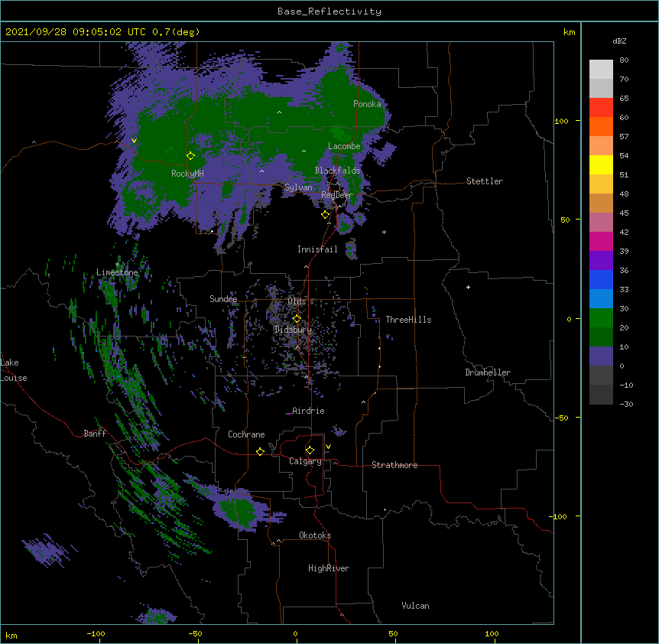This screenshot has height=644, width=659.
Task: Select the magenta 42 dBZ color swatch
Action: pyautogui.click(x=601, y=241)
